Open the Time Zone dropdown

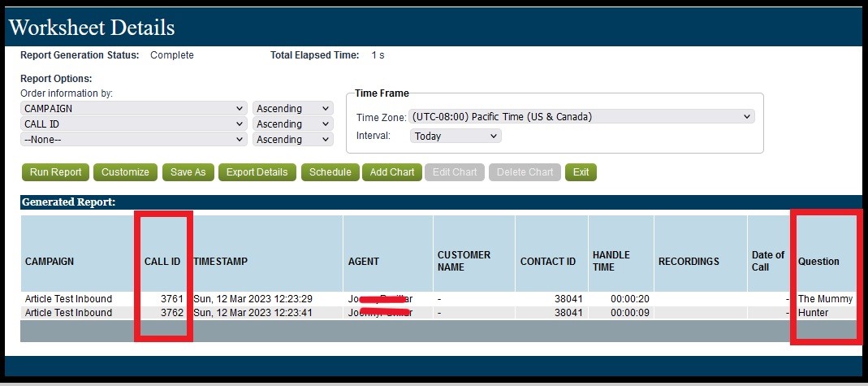(581, 117)
